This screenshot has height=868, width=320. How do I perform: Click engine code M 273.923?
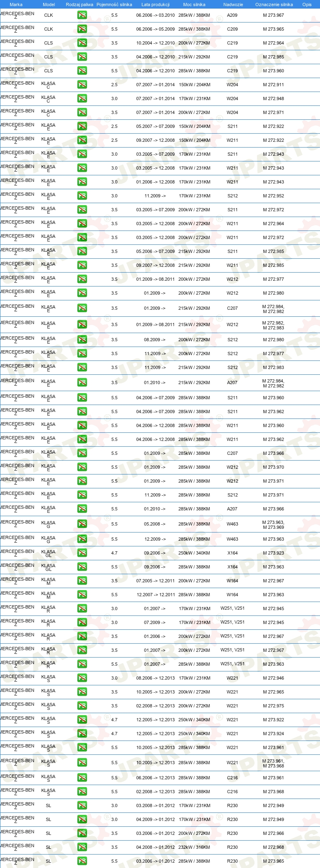click(x=273, y=553)
